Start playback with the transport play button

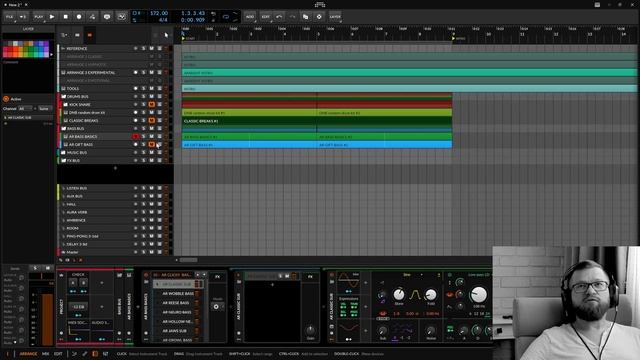pos(52,17)
